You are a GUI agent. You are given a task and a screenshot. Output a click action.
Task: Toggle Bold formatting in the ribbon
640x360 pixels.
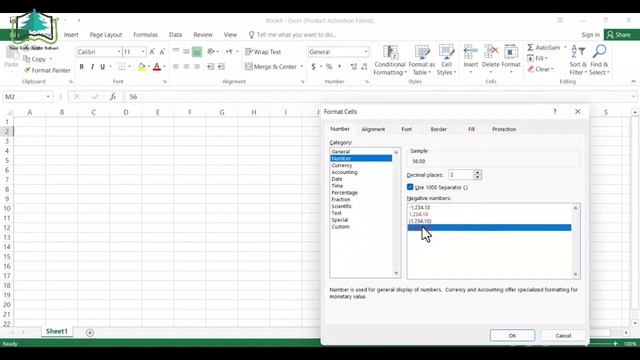tap(82, 67)
